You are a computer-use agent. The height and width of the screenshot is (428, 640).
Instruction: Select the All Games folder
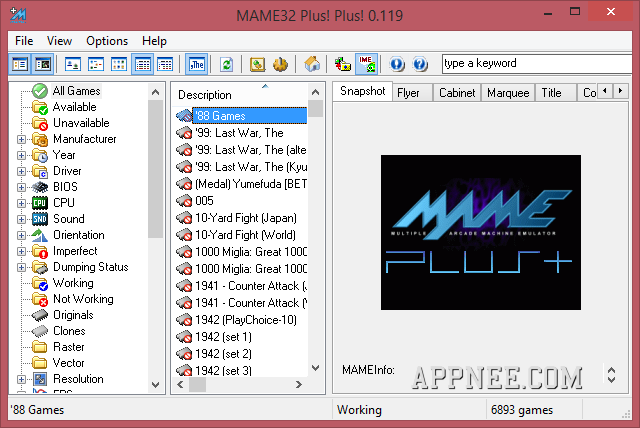[x=76, y=91]
